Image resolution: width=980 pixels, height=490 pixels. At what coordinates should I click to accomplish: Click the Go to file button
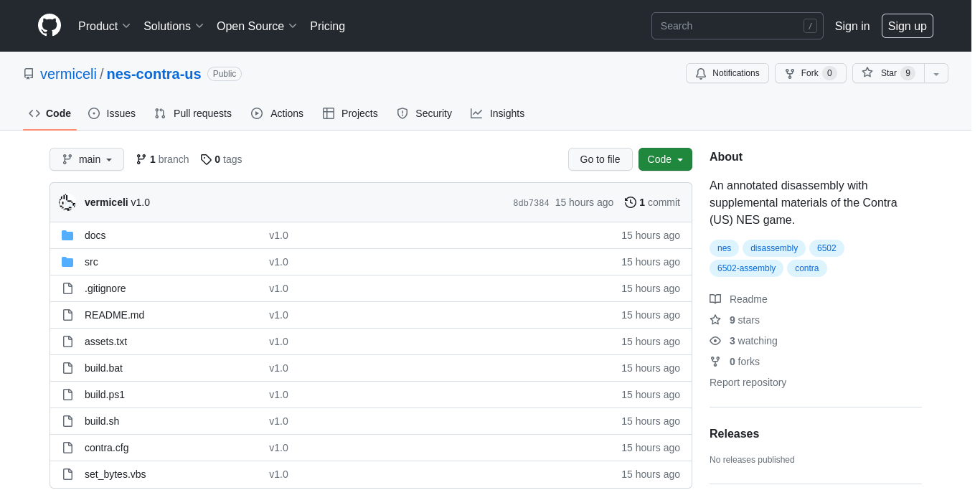click(x=600, y=159)
